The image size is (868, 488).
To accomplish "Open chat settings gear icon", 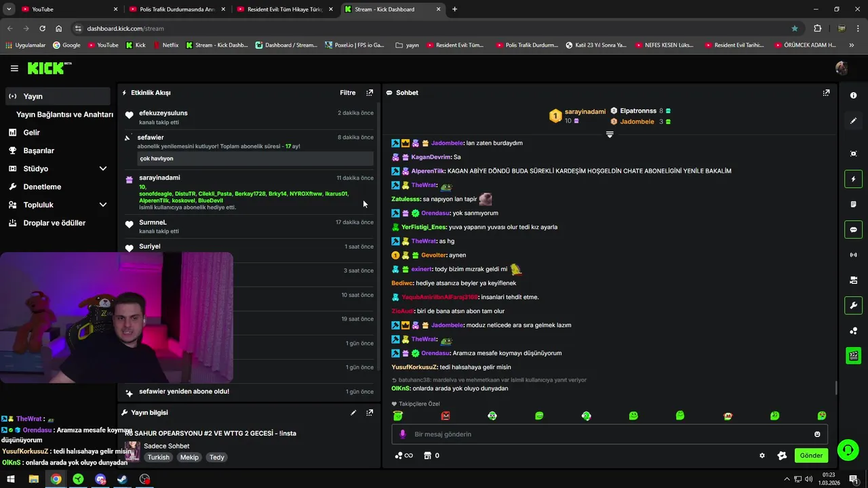I will [x=762, y=455].
